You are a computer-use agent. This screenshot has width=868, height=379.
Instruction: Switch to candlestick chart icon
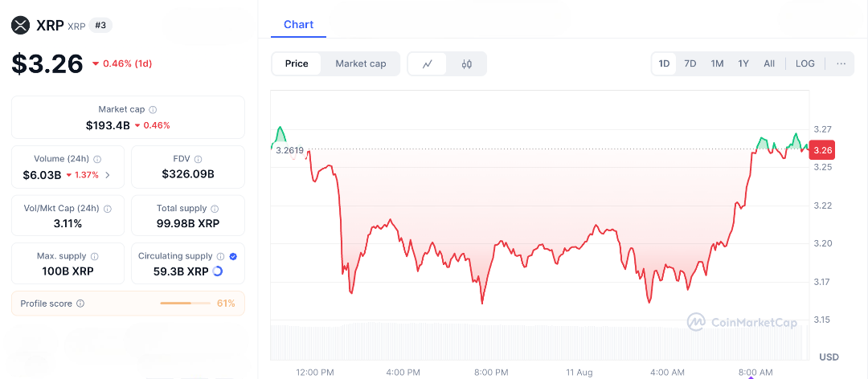click(x=466, y=64)
